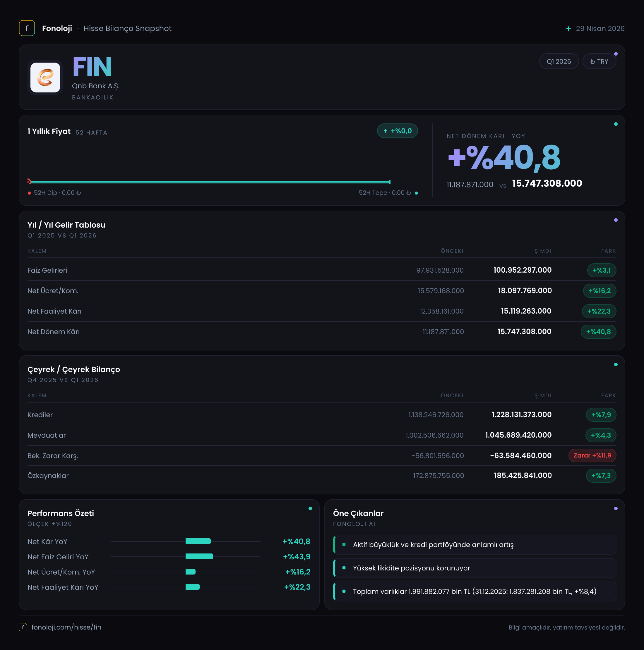Click the green sparkle icon beside the date
Image resolution: width=644 pixels, height=650 pixels.
pos(568,29)
